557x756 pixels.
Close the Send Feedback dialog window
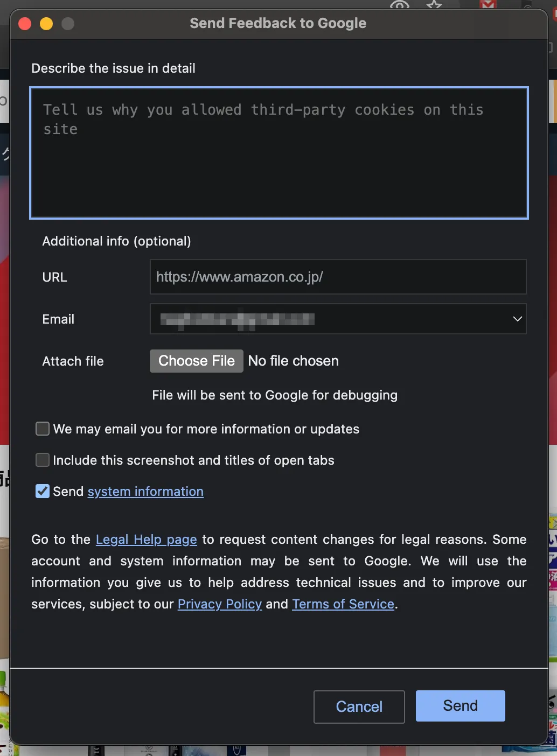tap(25, 24)
